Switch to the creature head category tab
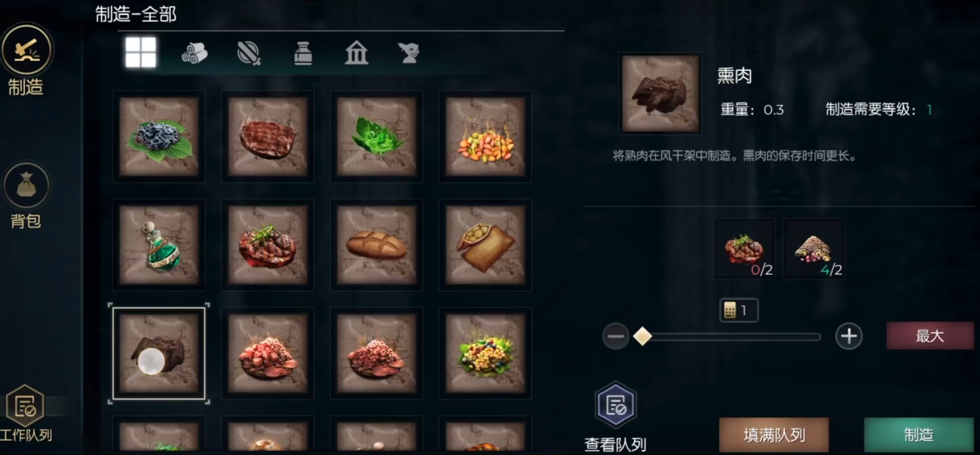The height and width of the screenshot is (455, 980). pos(409,53)
